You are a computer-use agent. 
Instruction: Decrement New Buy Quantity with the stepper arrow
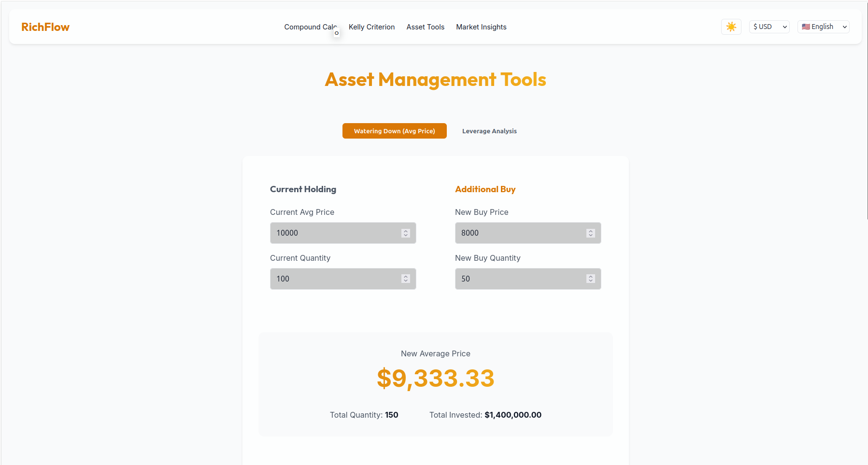tap(590, 281)
